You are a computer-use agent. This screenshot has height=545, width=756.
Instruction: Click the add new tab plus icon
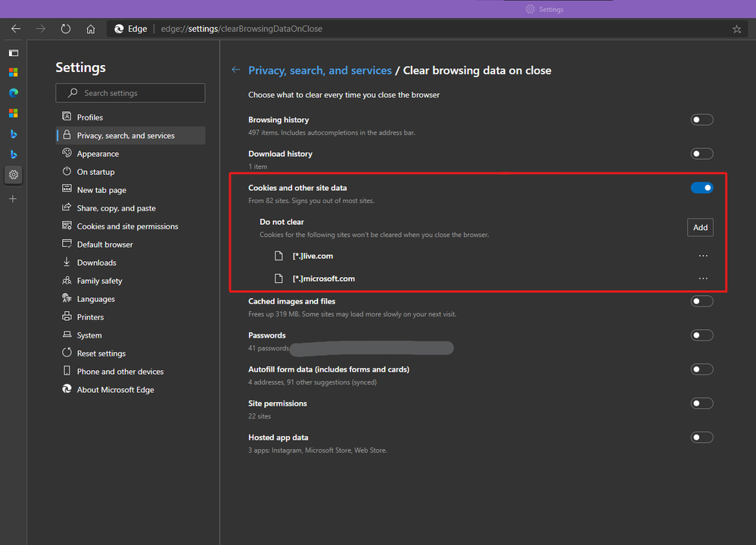pos(13,198)
